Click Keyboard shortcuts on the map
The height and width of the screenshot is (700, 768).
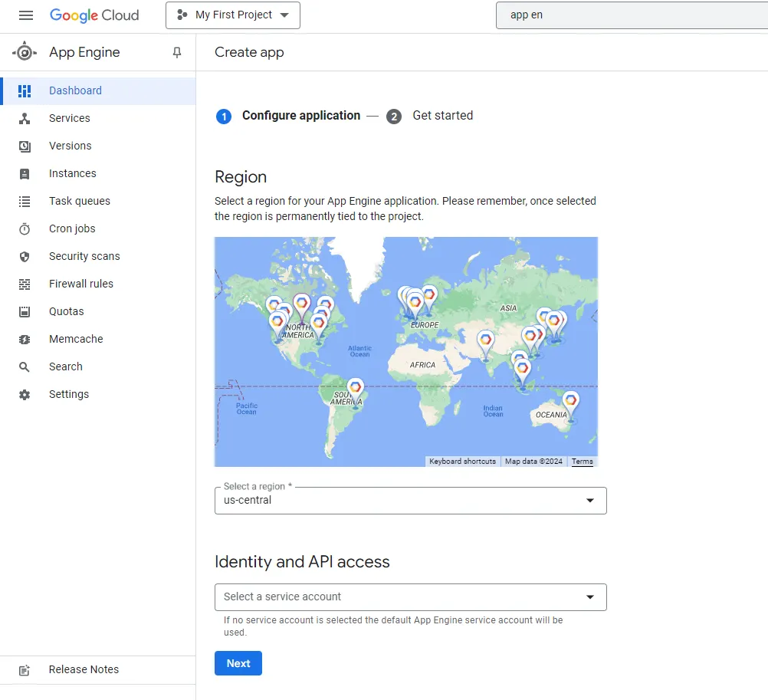pyautogui.click(x=462, y=462)
